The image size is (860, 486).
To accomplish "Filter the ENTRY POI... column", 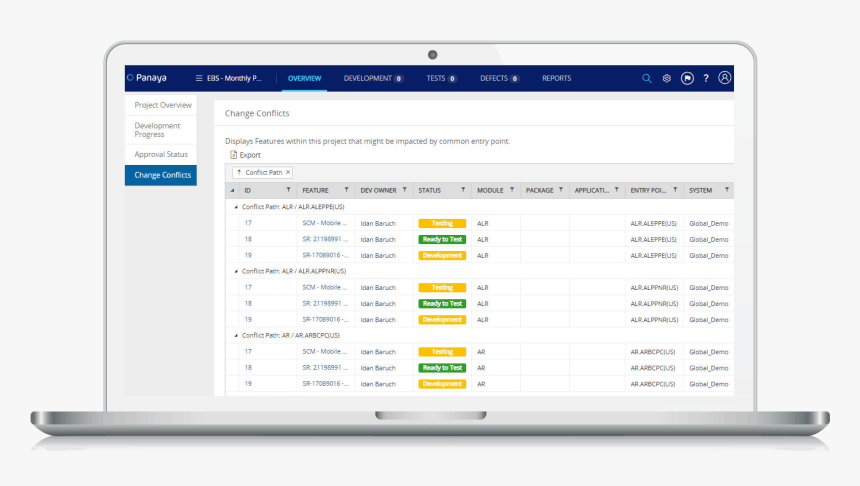I will point(675,190).
